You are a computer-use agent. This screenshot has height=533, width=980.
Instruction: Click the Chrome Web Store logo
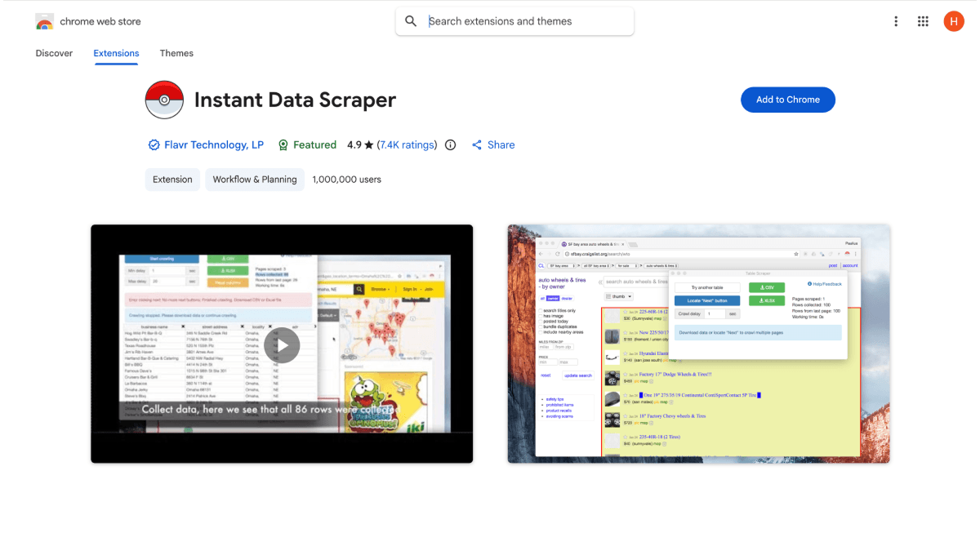[x=45, y=22]
